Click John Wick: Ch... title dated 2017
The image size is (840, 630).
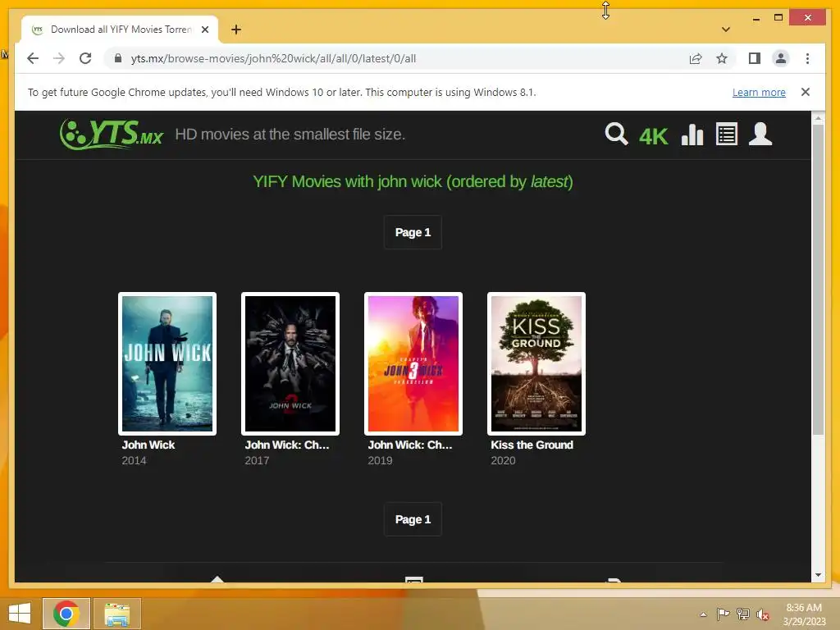(287, 445)
